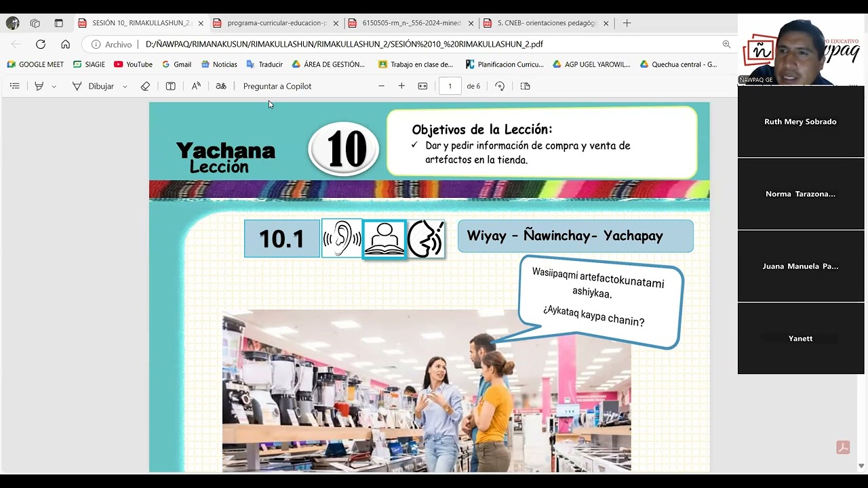This screenshot has width=868, height=488.
Task: Click the reading book icon in lesson
Action: click(x=384, y=239)
